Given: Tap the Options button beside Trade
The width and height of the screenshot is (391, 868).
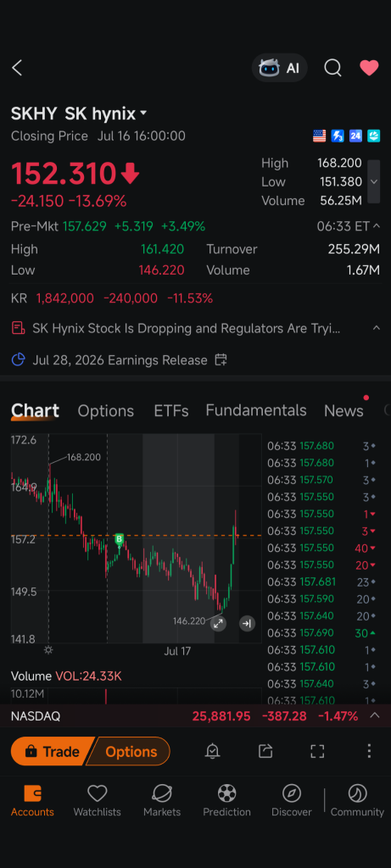Looking at the screenshot, I should (x=131, y=751).
